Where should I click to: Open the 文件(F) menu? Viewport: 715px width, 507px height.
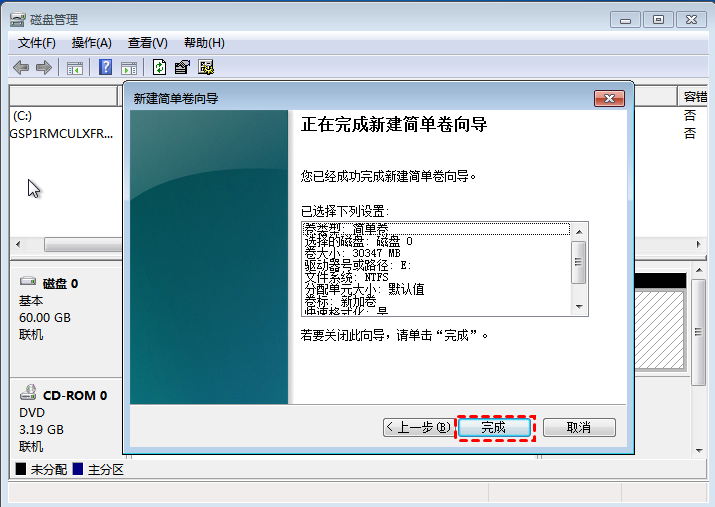click(x=36, y=43)
